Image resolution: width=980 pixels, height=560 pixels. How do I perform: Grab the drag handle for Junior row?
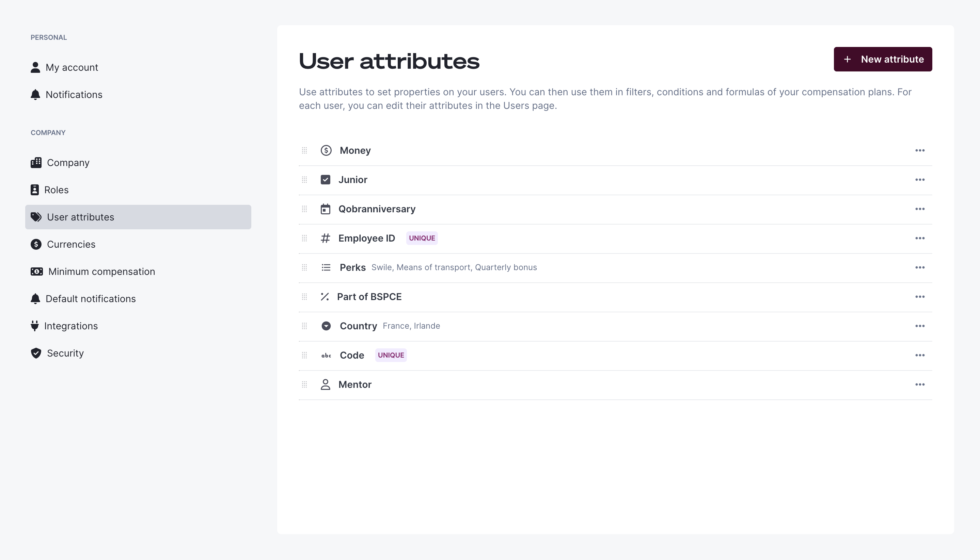tap(304, 180)
